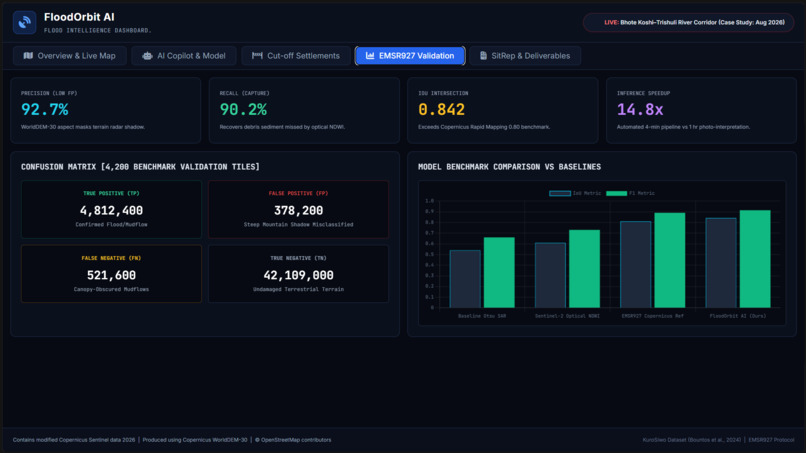The height and width of the screenshot is (453, 806).
Task: Click Sentinel-2 Optical NDWI F1 green bar
Action: coord(584,269)
